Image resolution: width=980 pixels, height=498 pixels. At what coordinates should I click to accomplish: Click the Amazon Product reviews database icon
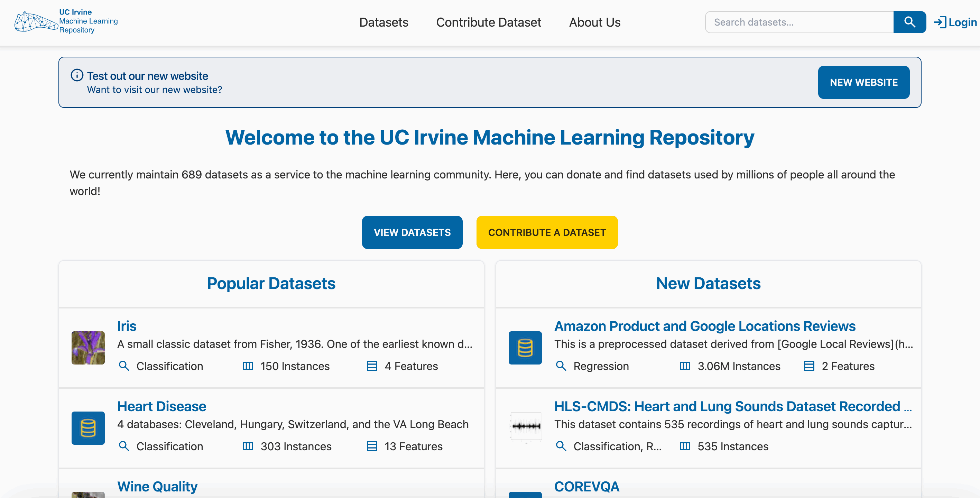[525, 348]
